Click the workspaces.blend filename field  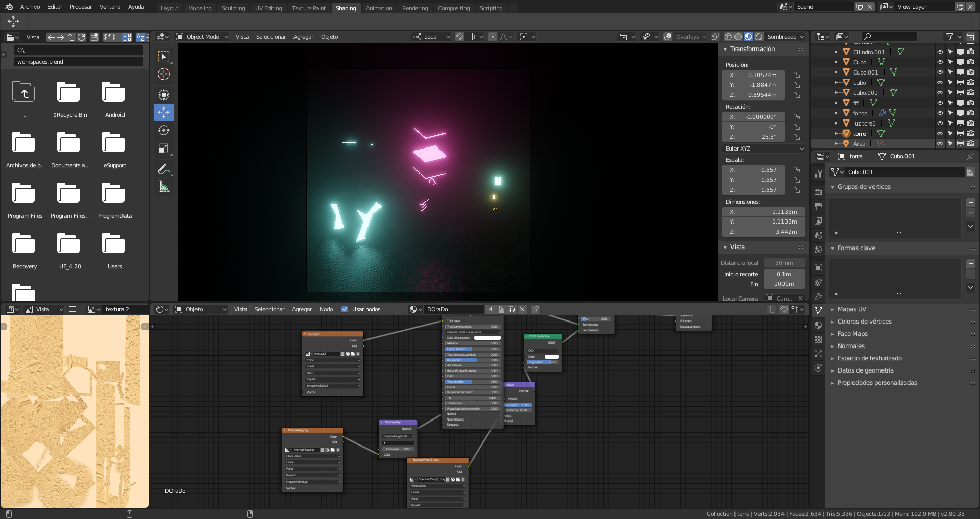[x=79, y=62]
